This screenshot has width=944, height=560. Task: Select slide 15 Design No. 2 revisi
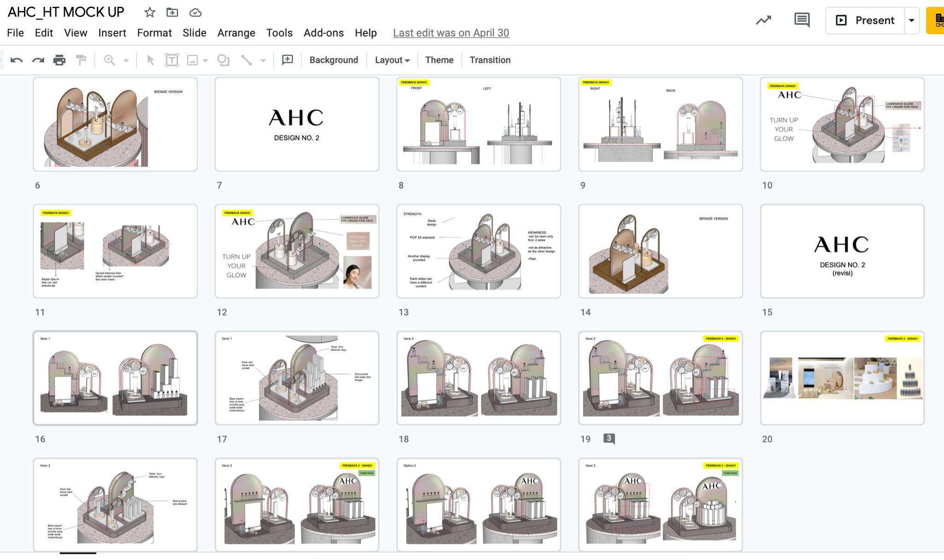point(842,251)
